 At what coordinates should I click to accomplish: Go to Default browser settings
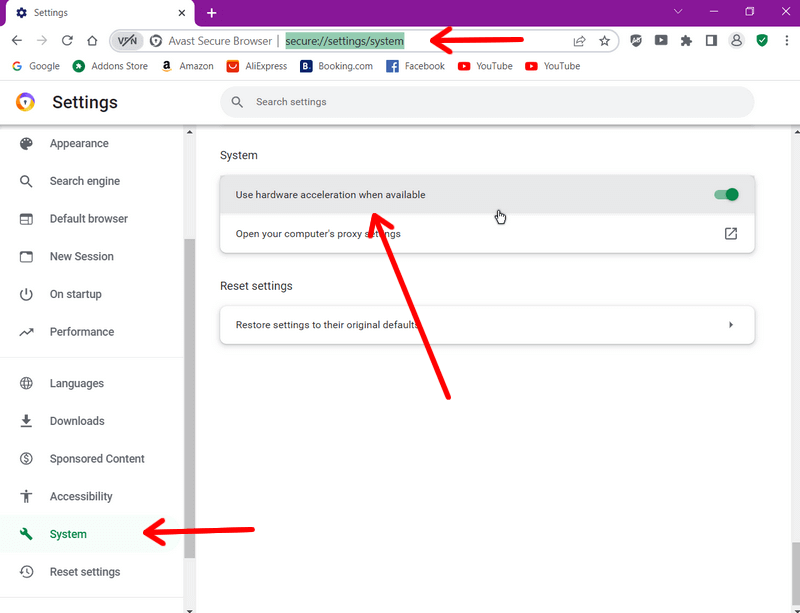coord(89,218)
